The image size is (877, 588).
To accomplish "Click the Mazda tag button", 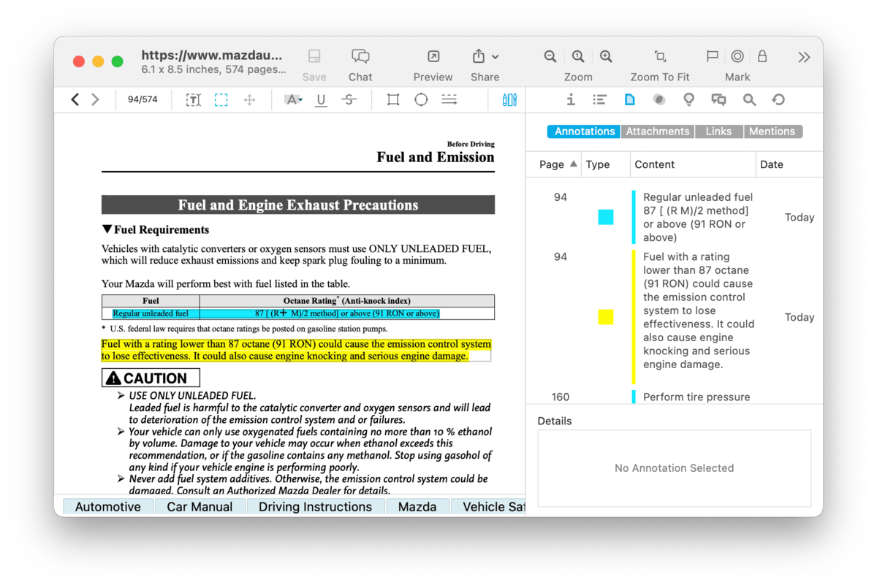I will coord(417,507).
